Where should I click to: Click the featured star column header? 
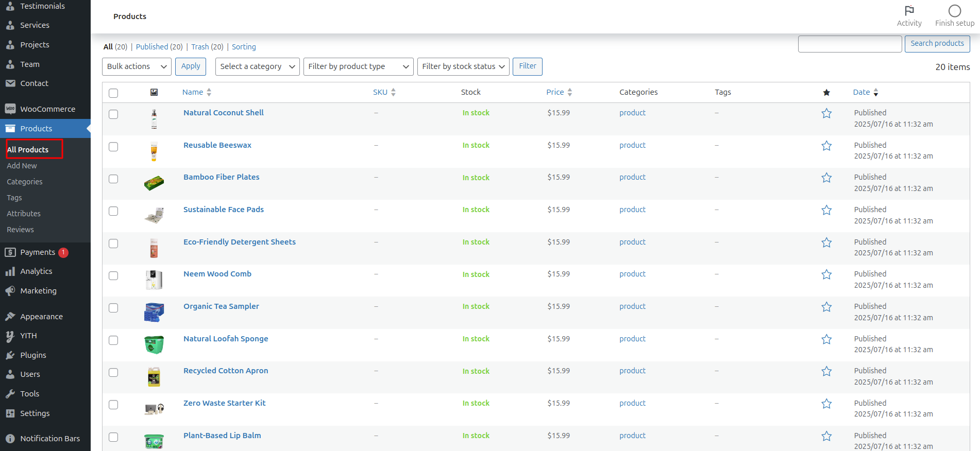(826, 93)
